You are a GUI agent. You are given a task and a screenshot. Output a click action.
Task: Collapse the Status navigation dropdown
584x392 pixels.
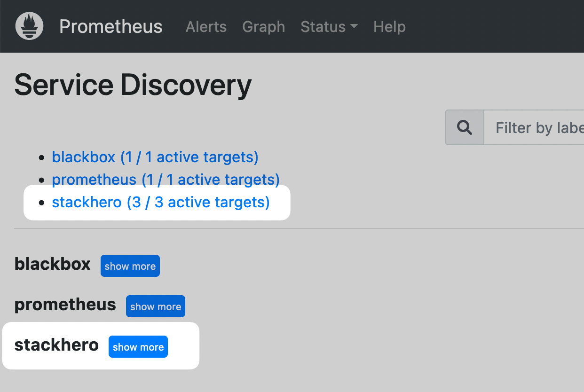(x=329, y=27)
